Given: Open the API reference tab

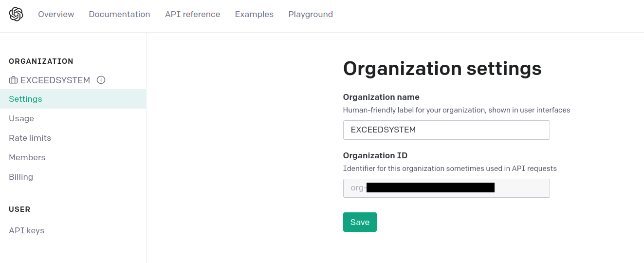Looking at the screenshot, I should [192, 14].
